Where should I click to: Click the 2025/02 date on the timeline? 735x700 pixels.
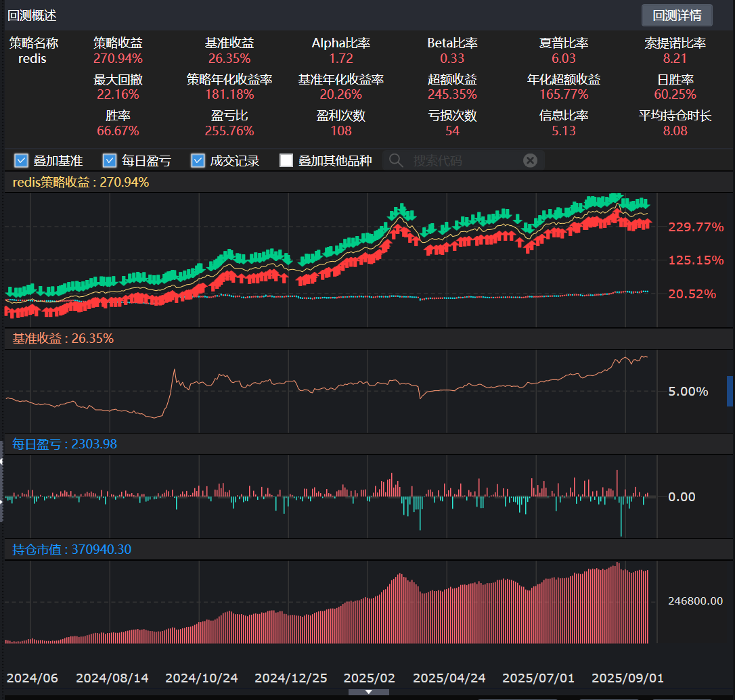(369, 678)
